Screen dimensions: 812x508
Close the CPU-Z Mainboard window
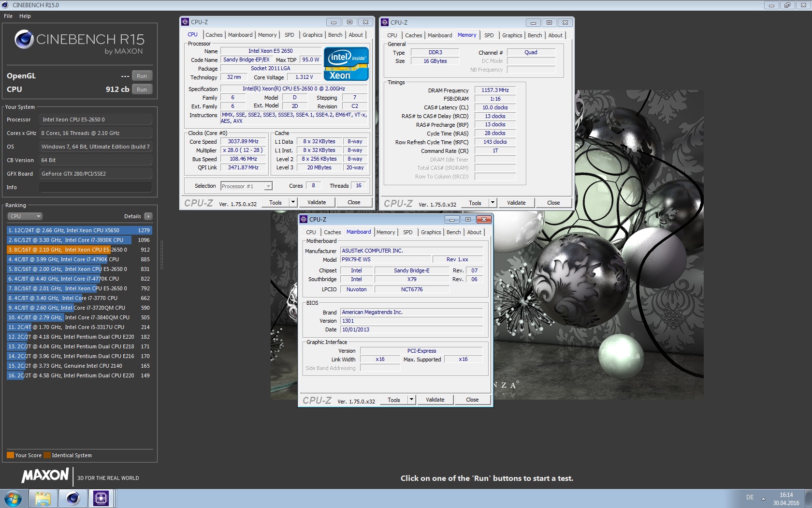tap(484, 220)
